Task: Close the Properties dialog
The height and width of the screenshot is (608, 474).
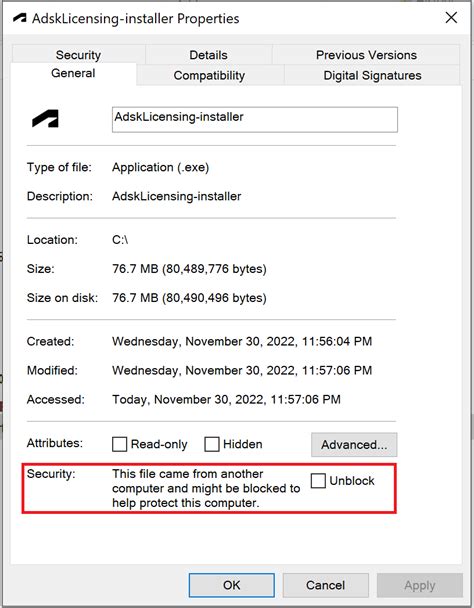Action: click(451, 17)
